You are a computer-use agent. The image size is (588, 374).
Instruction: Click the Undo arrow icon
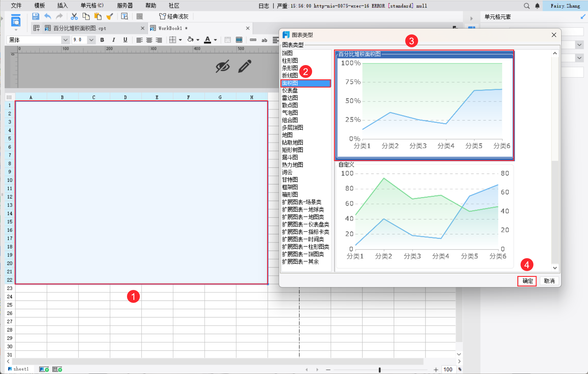[x=48, y=17]
